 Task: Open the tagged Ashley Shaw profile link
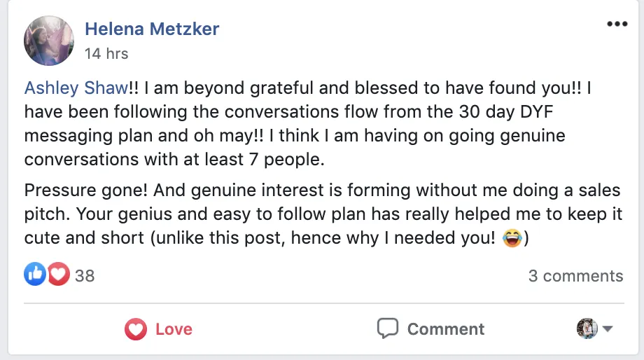point(76,88)
